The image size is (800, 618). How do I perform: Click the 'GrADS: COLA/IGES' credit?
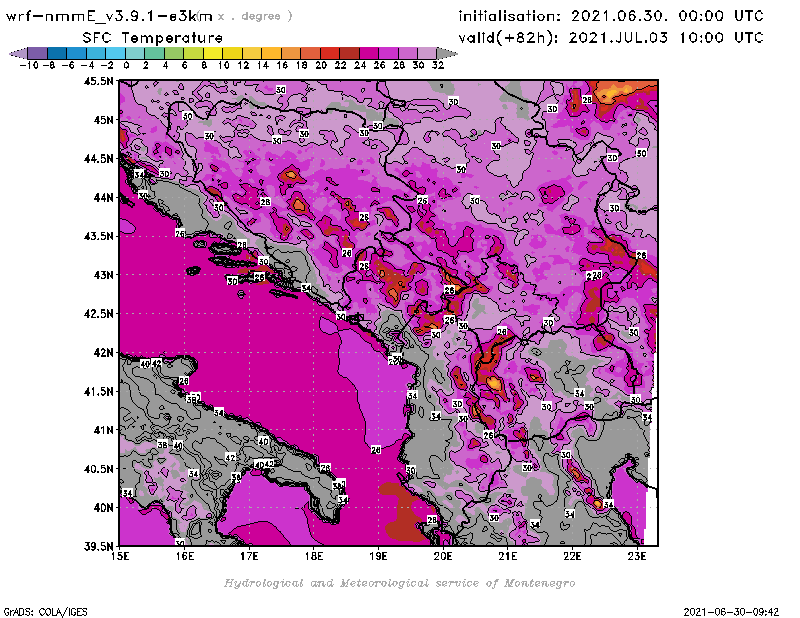coord(45,612)
